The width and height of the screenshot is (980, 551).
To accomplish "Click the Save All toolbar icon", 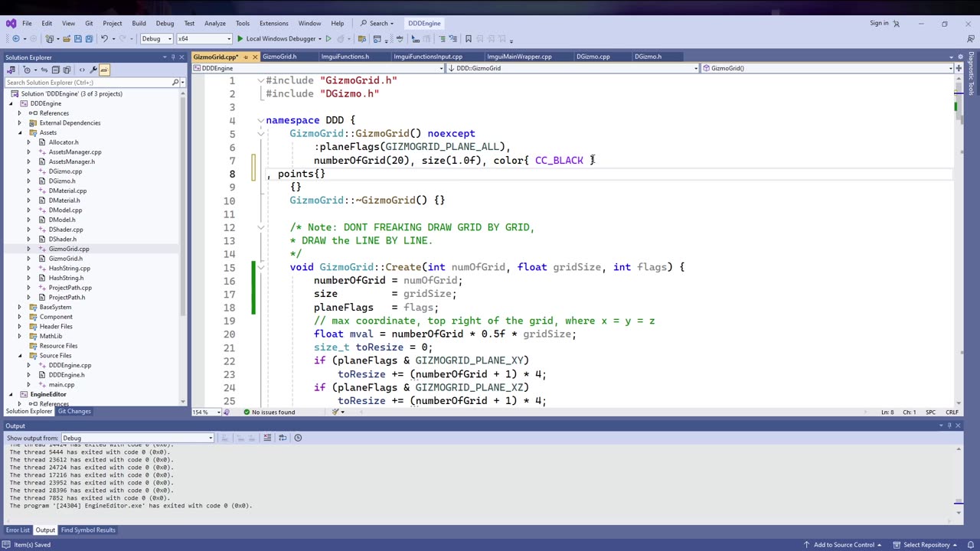I will point(89,38).
